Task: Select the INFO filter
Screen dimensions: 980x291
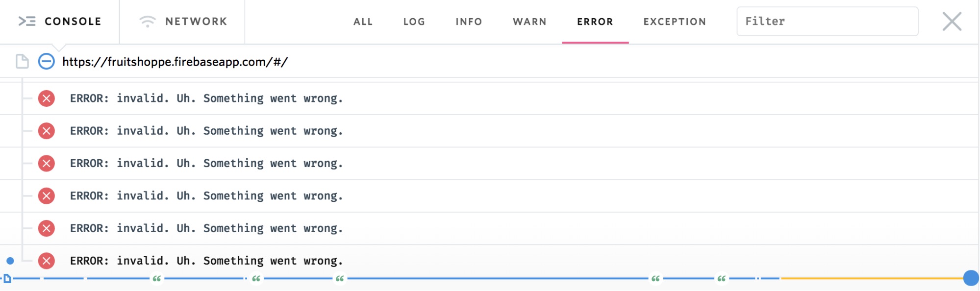Action: [469, 22]
